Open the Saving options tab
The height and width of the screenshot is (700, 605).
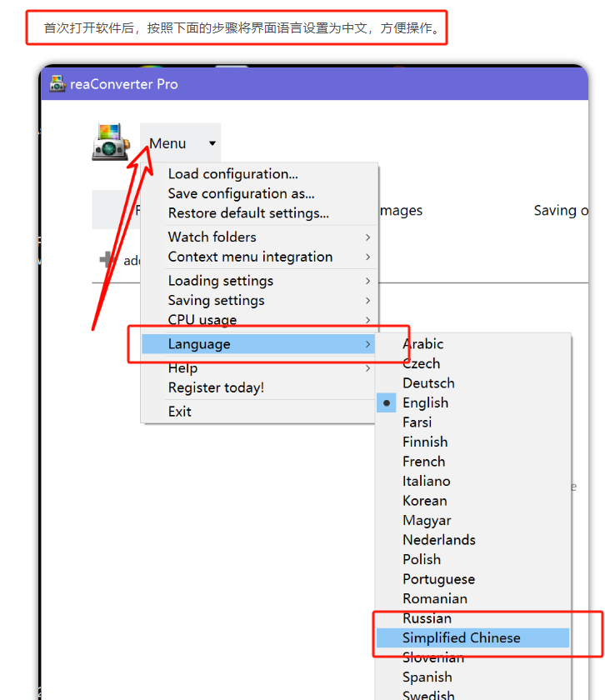pos(561,210)
